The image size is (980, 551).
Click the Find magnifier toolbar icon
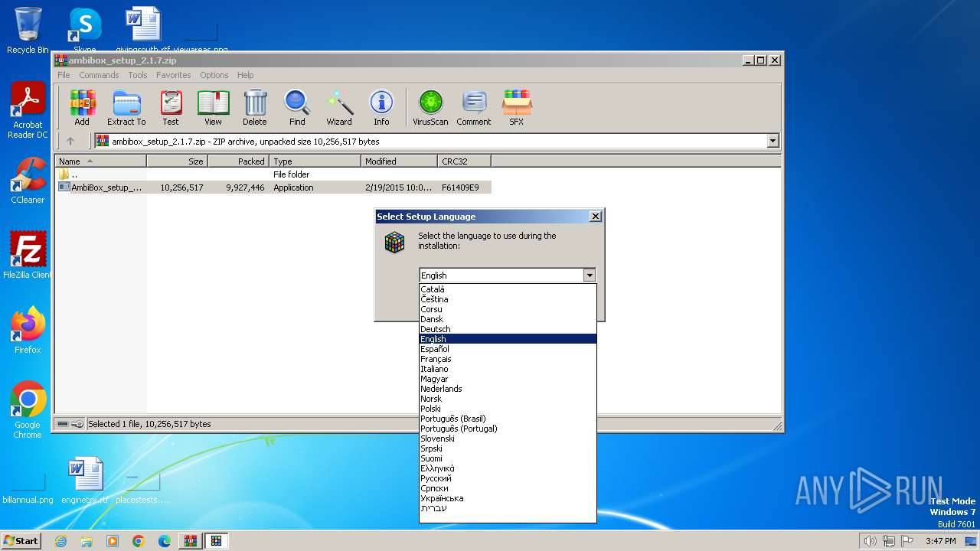click(297, 107)
